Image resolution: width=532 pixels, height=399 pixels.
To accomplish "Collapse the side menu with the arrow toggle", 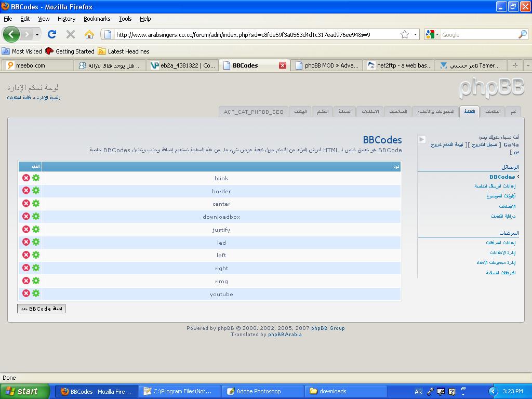I will tap(421, 139).
